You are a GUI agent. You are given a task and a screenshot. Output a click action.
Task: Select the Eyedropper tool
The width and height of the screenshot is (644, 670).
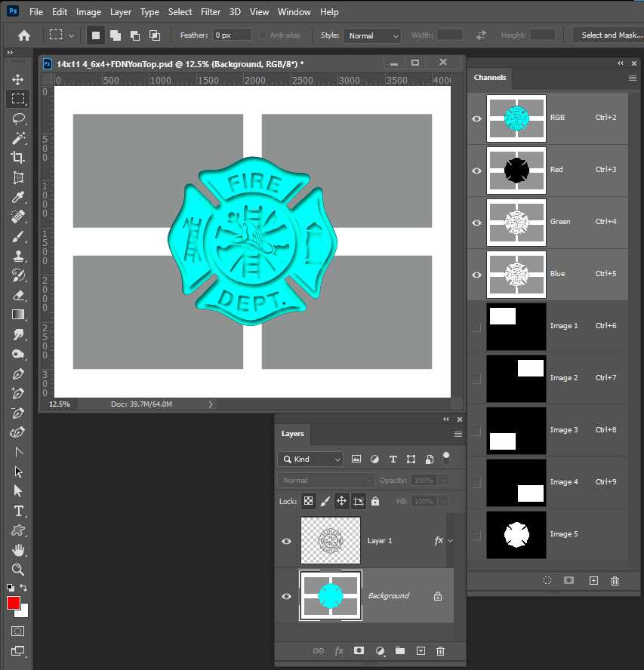tap(18, 197)
